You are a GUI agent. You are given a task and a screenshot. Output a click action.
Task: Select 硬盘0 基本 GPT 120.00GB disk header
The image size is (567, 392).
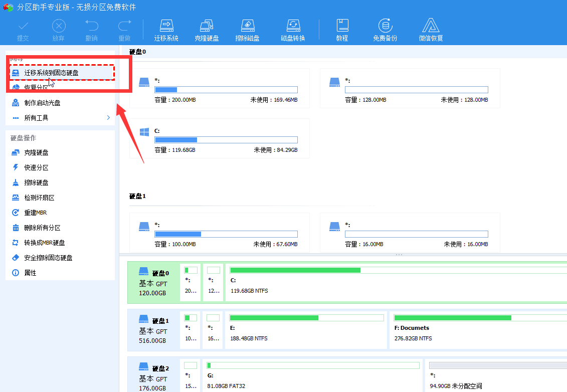pos(154,282)
